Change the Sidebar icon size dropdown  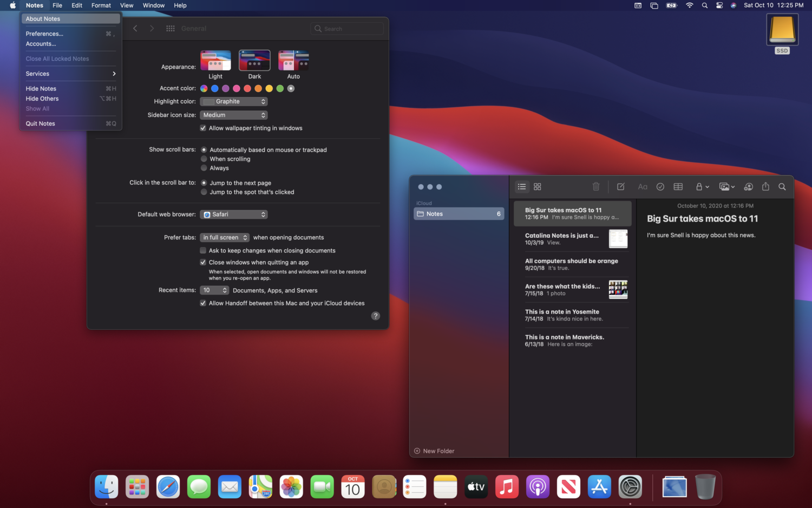(x=233, y=115)
